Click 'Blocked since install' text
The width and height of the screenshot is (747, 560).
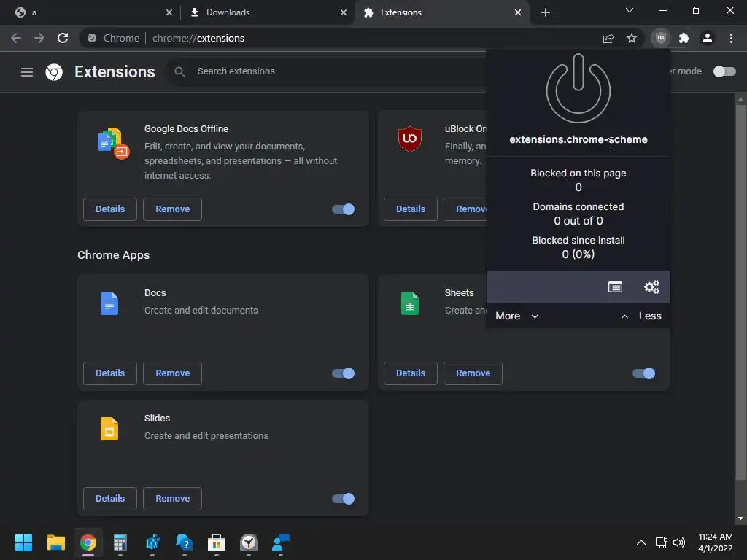(x=578, y=241)
